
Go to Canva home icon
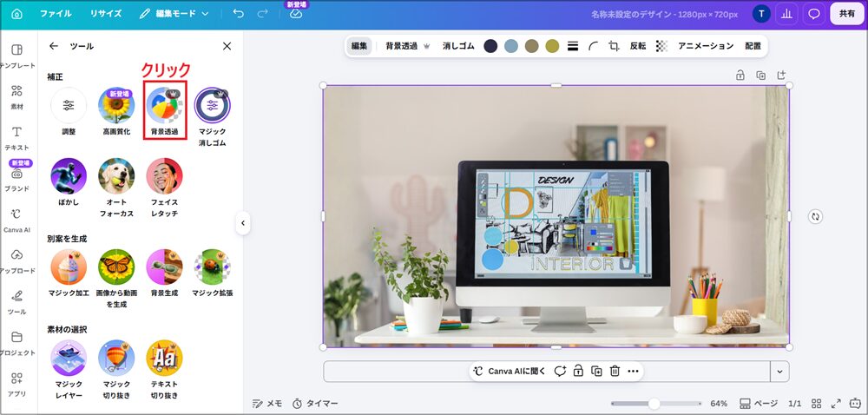click(x=16, y=14)
